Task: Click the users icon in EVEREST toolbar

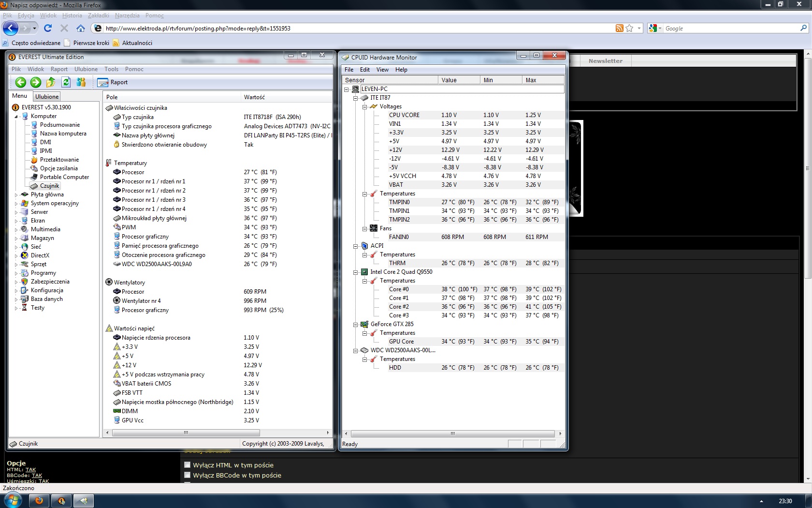Action: point(81,82)
